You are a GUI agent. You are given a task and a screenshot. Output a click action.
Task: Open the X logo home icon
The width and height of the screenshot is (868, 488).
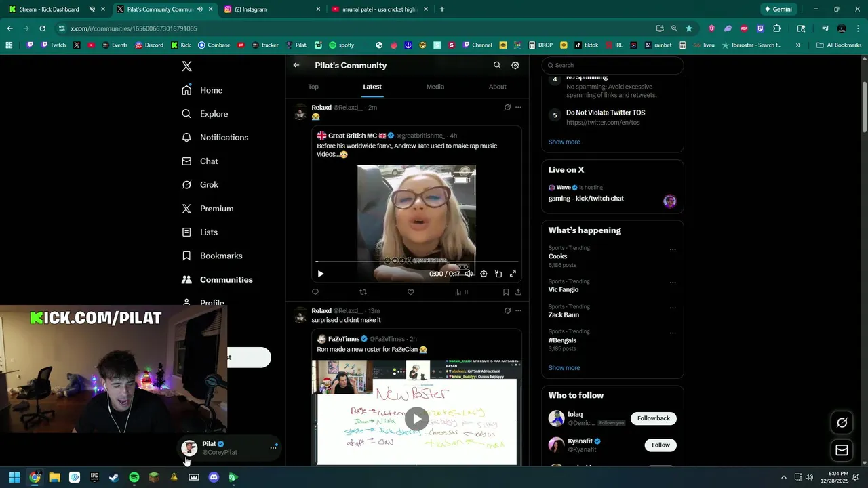tap(187, 66)
